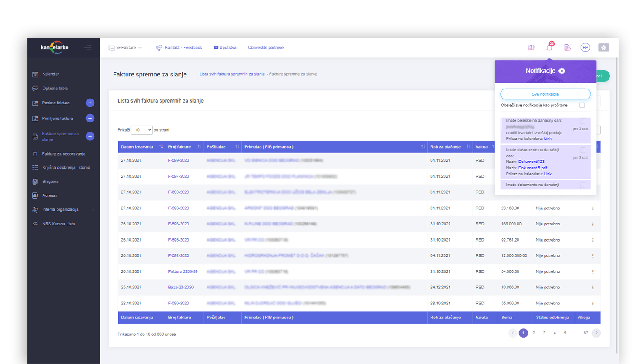Check 'Obeleži sve notifikacije kao pročitane' checkbox
The height and width of the screenshot is (364, 642).
click(582, 105)
